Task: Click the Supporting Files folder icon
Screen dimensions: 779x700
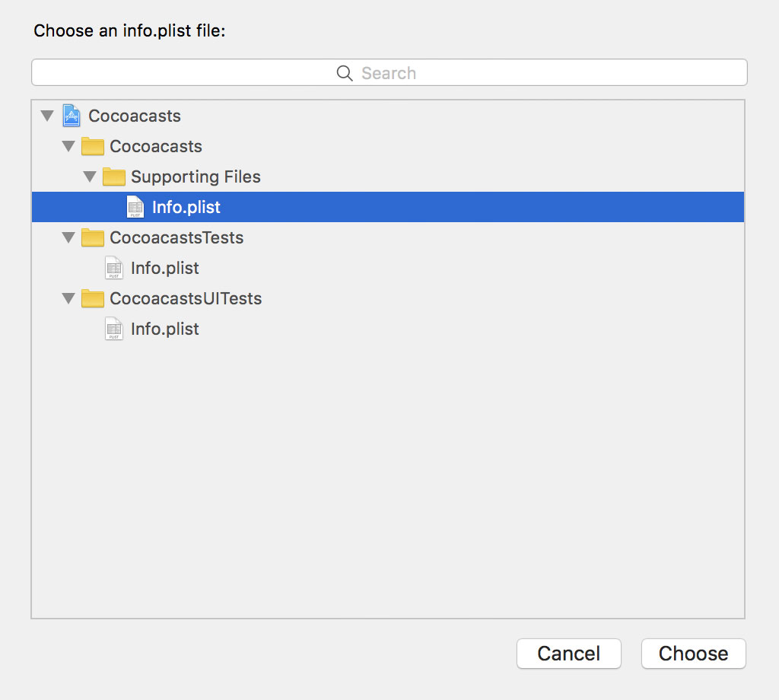Action: 113,177
